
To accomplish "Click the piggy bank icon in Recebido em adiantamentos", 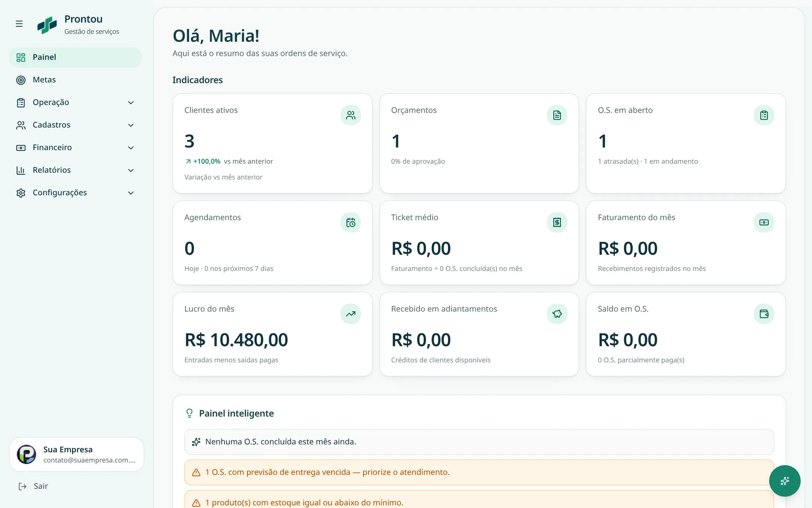I will click(557, 314).
